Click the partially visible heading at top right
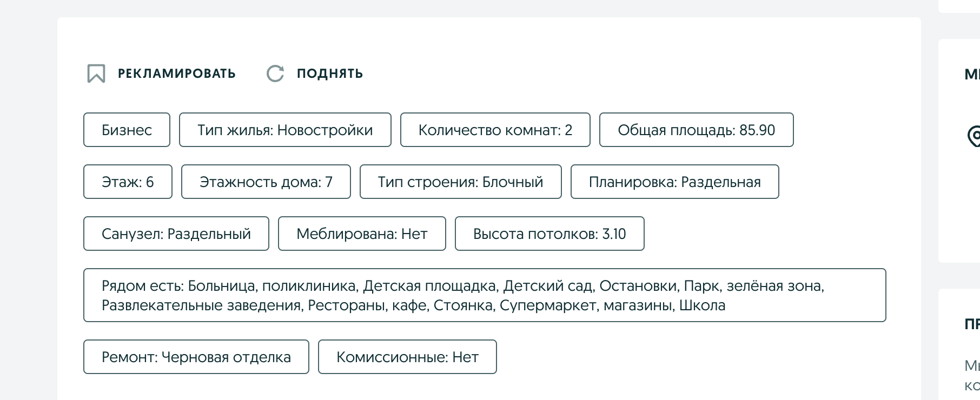The image size is (980, 400). point(972,75)
